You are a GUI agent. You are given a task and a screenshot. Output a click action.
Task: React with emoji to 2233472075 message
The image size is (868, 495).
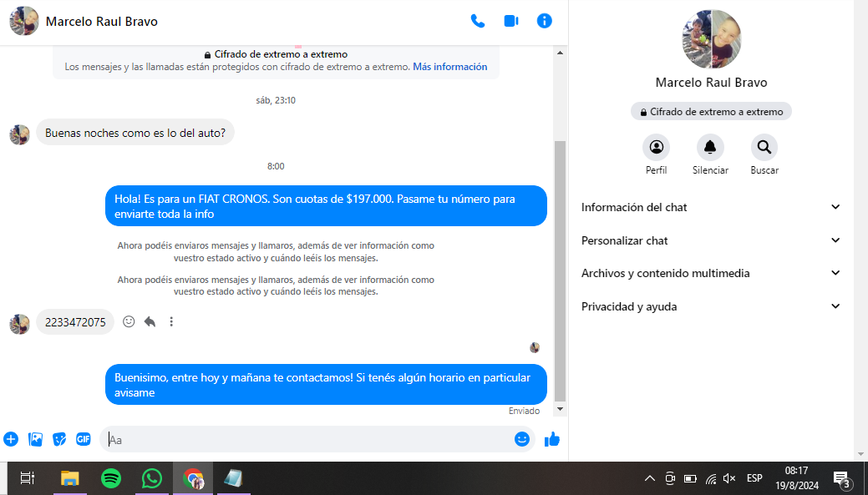pyautogui.click(x=129, y=321)
